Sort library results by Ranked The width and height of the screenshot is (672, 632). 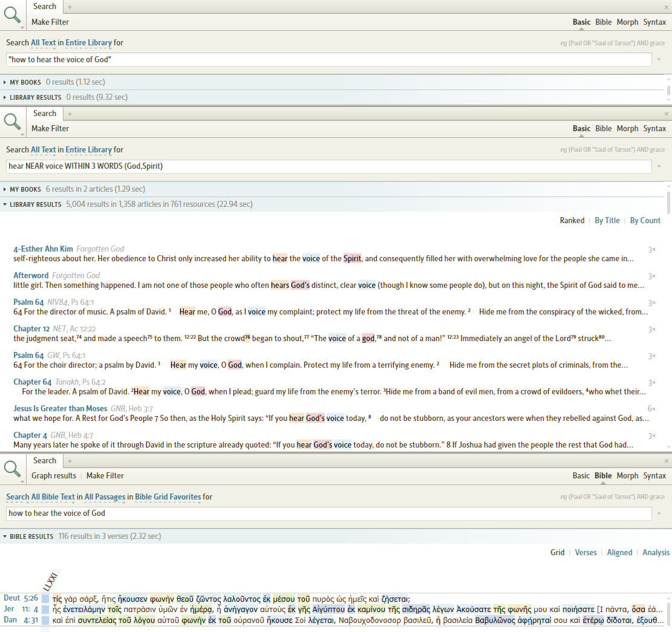click(572, 221)
